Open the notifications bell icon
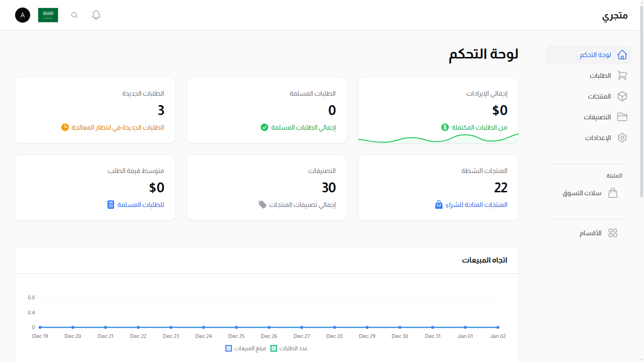 96,15
